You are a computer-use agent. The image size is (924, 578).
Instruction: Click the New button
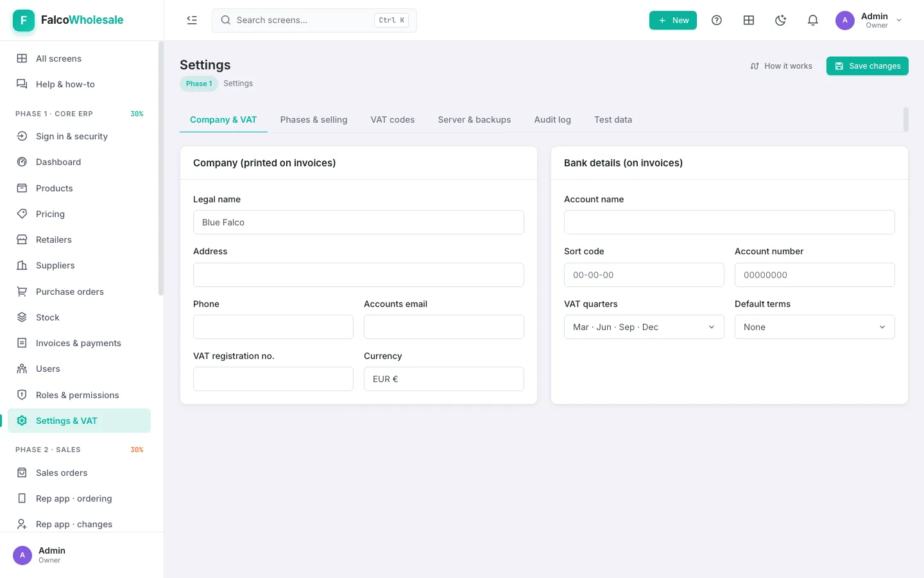click(x=673, y=20)
